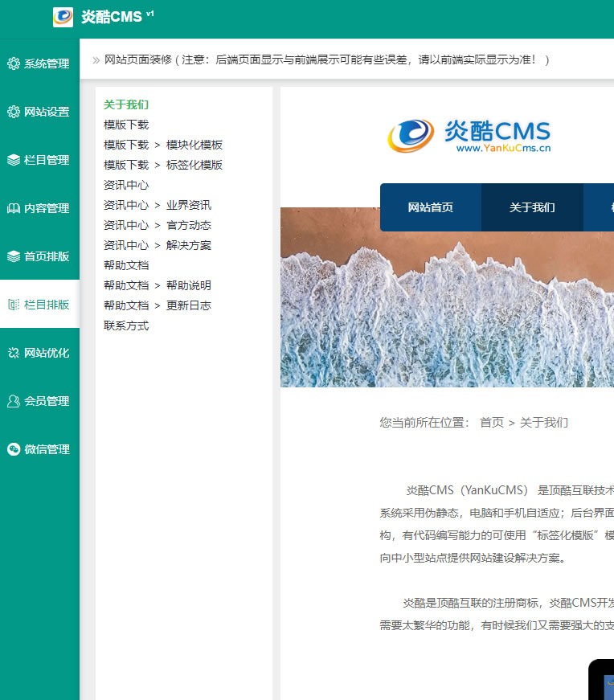Select 资讯中心 > 官方动态 column

(x=158, y=225)
